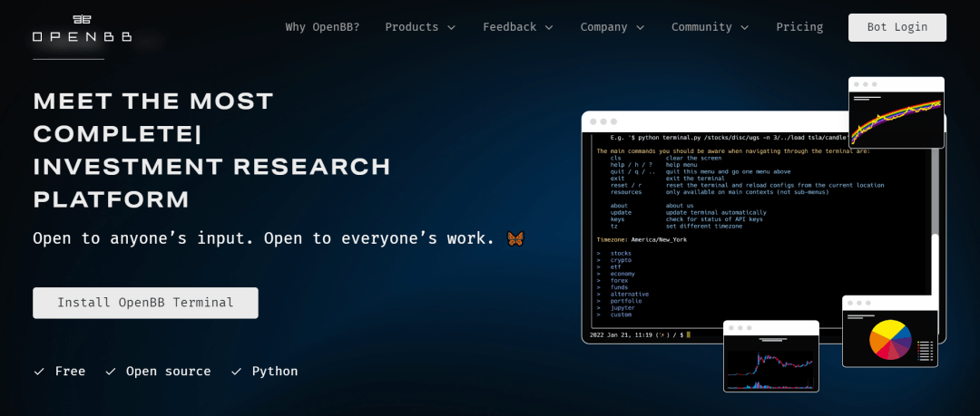980x416 pixels.
Task: Click the checkmark next to Python
Action: click(x=236, y=372)
